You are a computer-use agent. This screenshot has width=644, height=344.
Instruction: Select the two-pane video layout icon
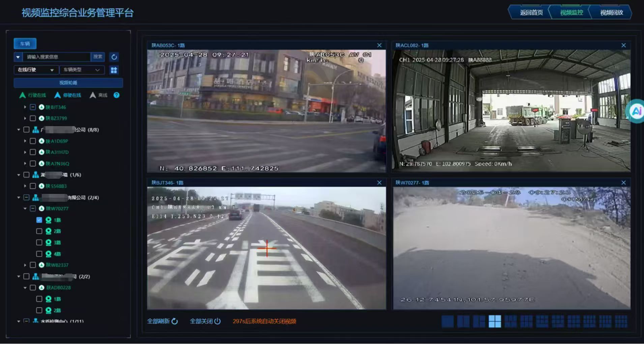click(463, 321)
